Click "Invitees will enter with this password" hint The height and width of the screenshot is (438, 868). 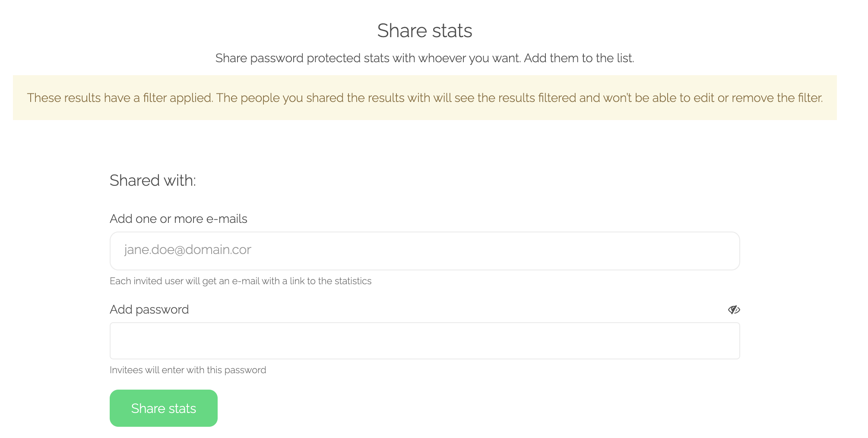click(188, 370)
